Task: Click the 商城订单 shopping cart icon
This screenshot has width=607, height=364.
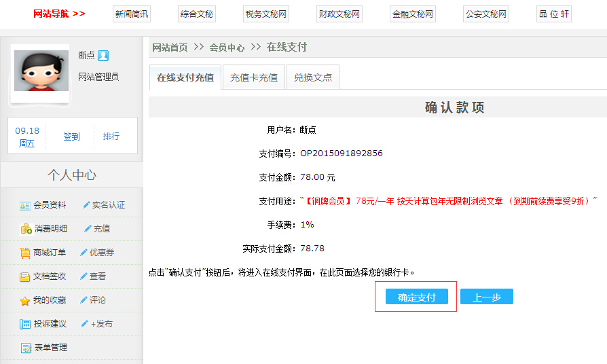Action: [x=25, y=253]
